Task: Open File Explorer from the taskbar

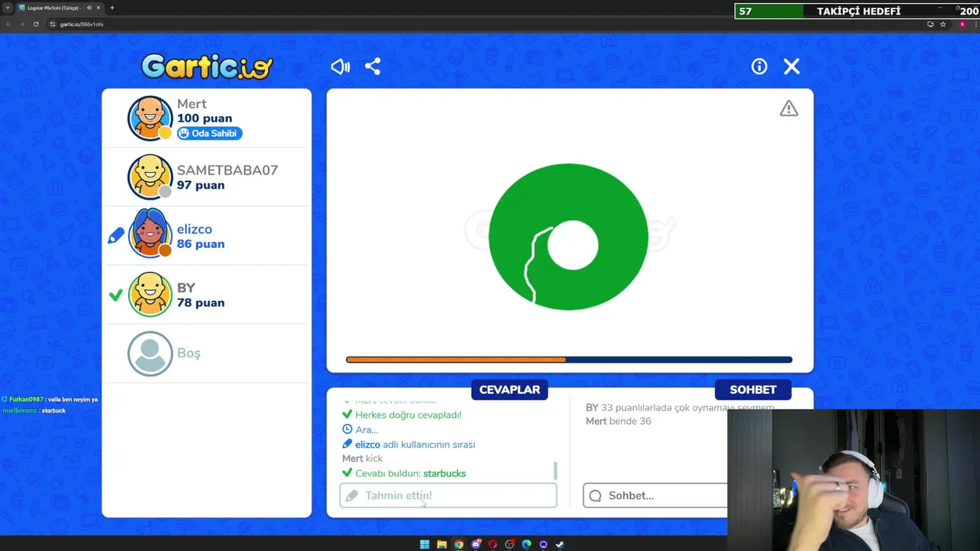Action: pos(442,544)
